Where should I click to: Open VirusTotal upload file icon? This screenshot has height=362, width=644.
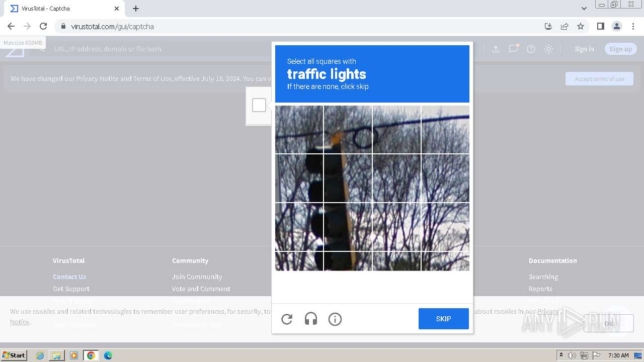pyautogui.click(x=496, y=49)
